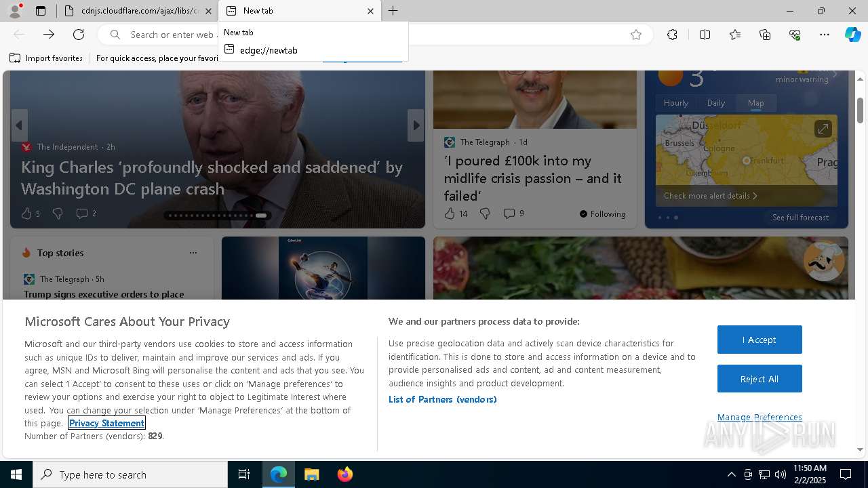
Task: Click the Forward navigation arrow
Action: (x=49, y=35)
